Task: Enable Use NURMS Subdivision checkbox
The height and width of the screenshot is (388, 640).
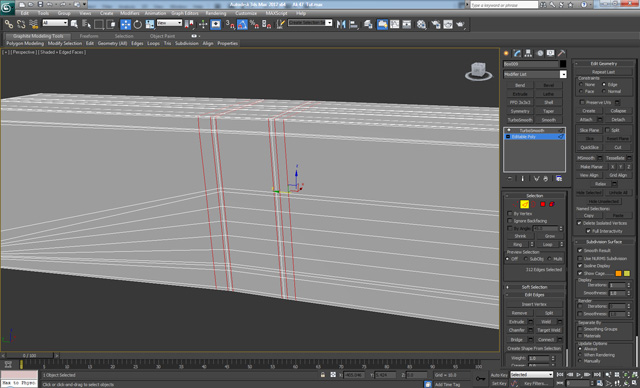Action: coord(580,258)
